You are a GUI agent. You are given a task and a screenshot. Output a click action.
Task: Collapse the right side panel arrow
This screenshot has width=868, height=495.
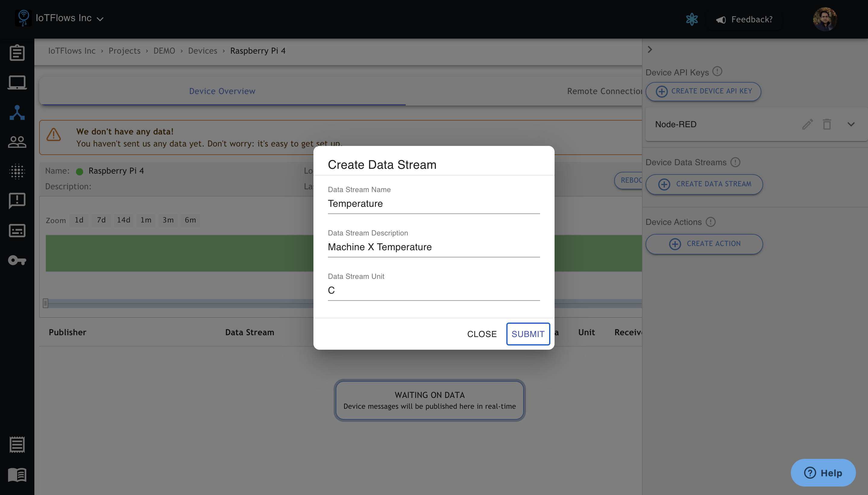pos(649,50)
